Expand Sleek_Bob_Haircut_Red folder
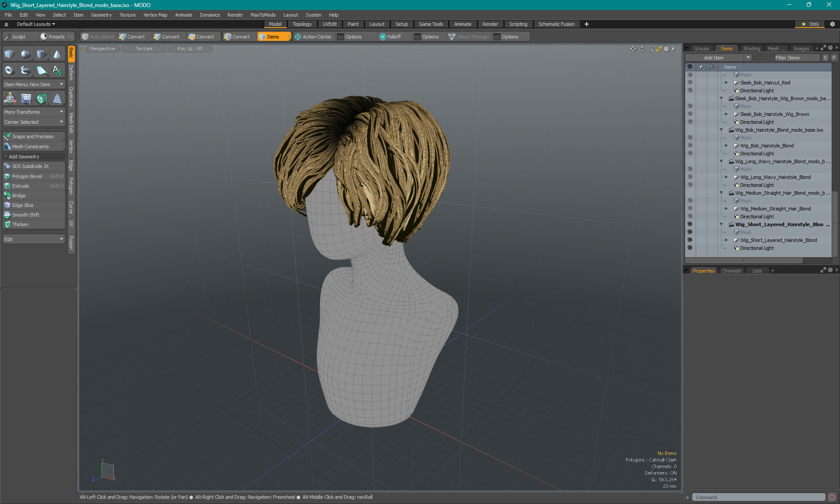 726,83
